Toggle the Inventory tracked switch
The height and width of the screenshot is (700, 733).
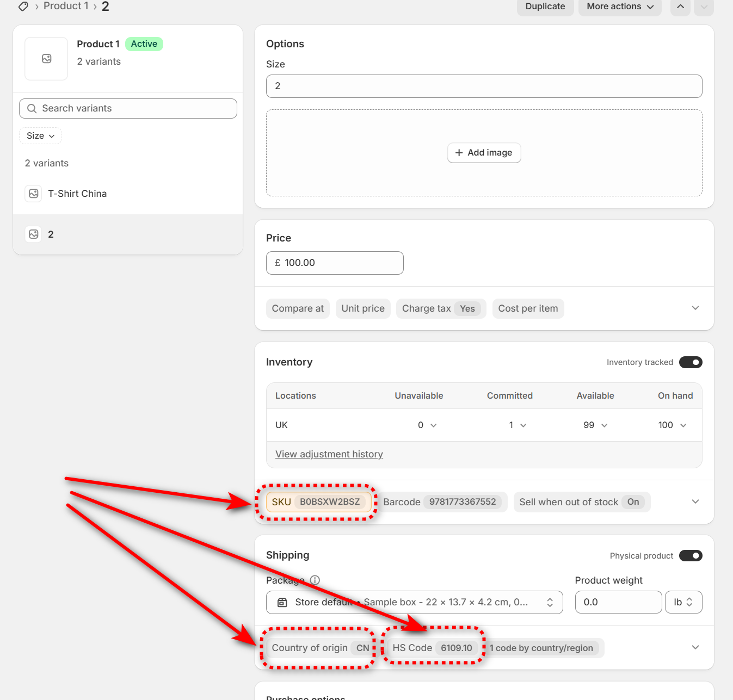coord(690,363)
